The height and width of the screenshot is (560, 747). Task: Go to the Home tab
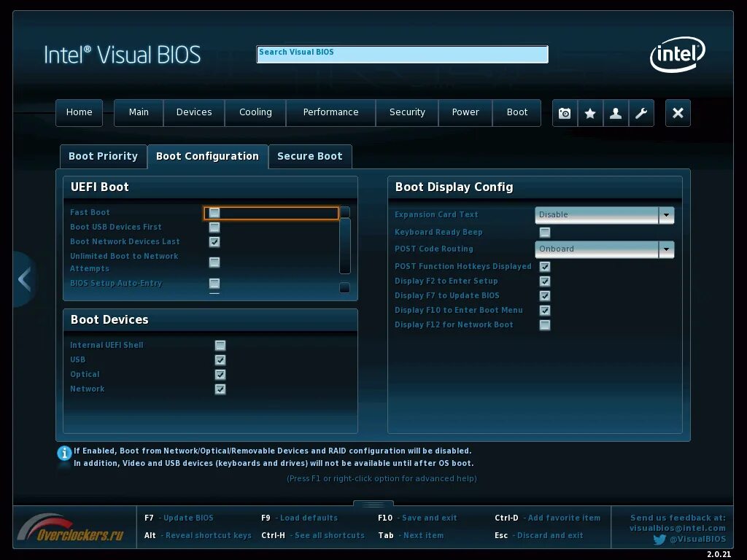[79, 113]
